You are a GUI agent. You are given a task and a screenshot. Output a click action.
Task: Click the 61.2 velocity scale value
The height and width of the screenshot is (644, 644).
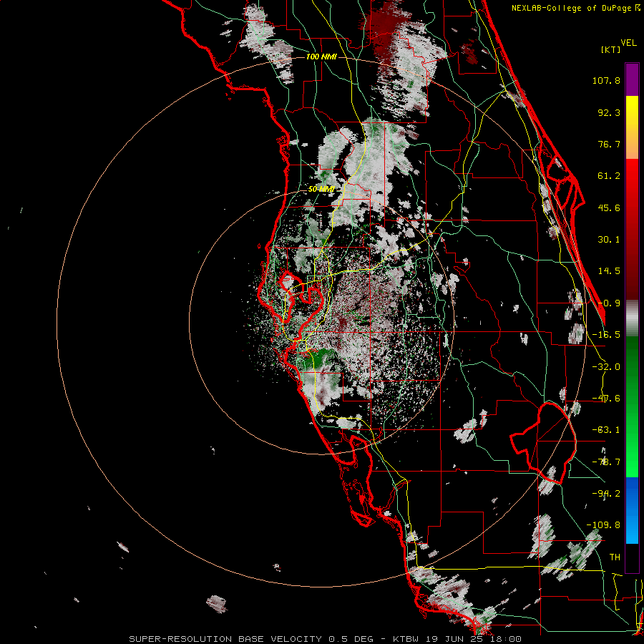[609, 176]
